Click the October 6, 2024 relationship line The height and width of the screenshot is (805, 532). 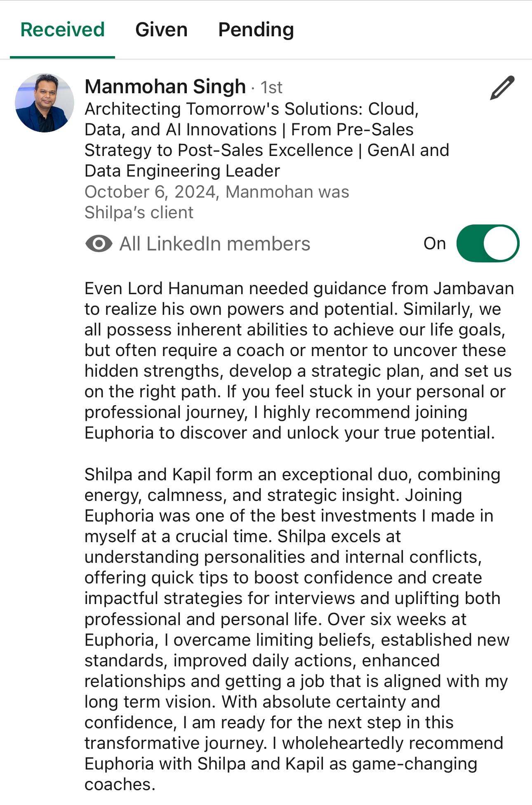click(217, 192)
